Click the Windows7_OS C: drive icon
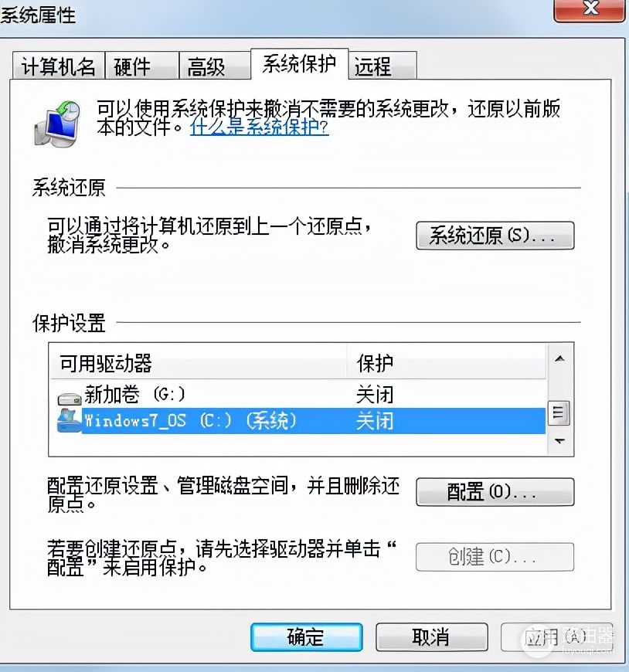This screenshot has height=672, width=629. click(x=69, y=420)
